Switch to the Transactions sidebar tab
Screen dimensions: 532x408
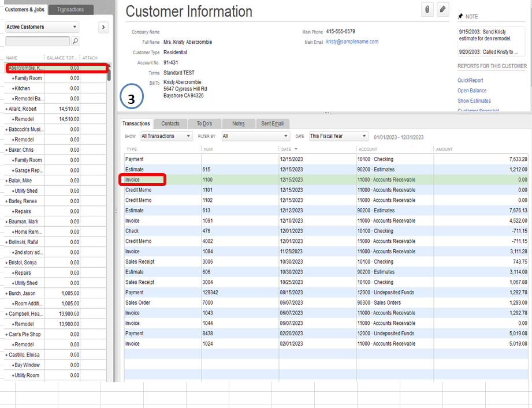click(x=70, y=9)
